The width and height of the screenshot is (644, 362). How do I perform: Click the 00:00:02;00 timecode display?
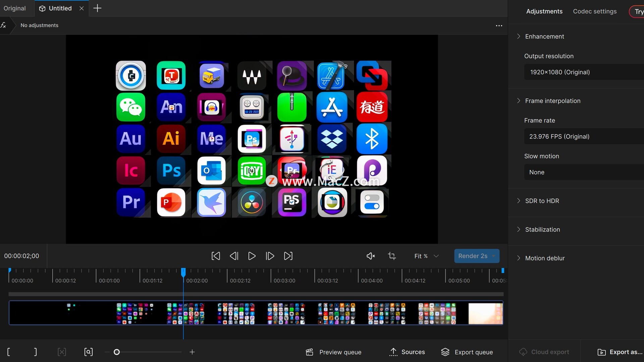(21, 256)
